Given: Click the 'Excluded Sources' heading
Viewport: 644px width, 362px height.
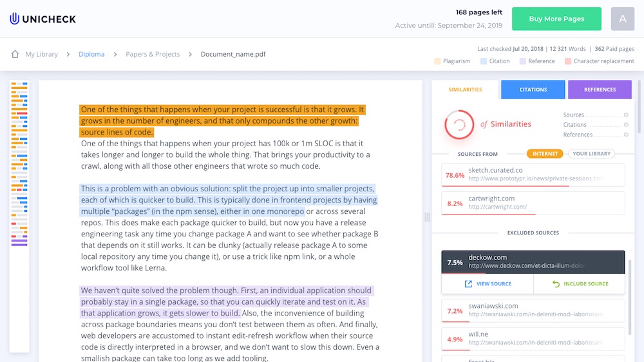Looking at the screenshot, I should pos(533,233).
